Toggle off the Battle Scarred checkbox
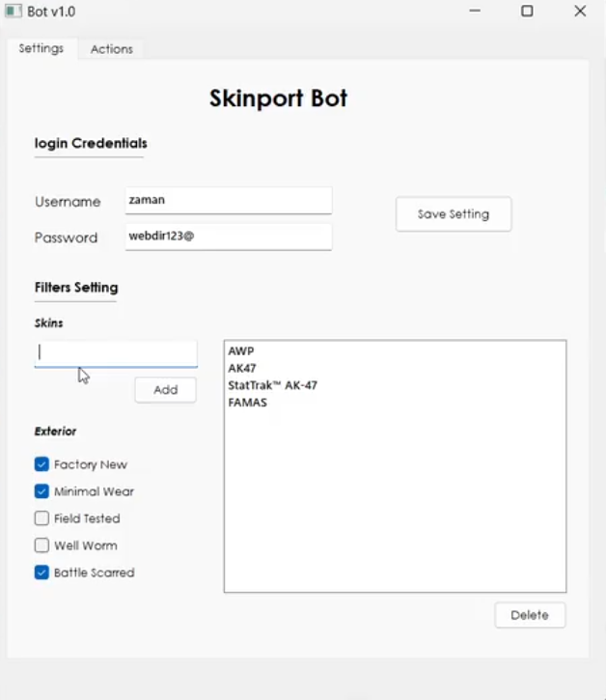 point(41,573)
